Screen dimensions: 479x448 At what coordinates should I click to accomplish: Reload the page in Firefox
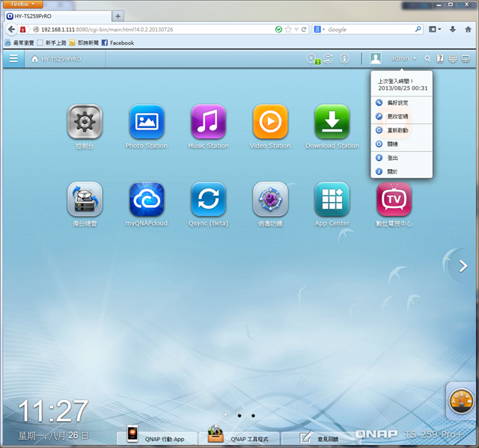coord(304,29)
